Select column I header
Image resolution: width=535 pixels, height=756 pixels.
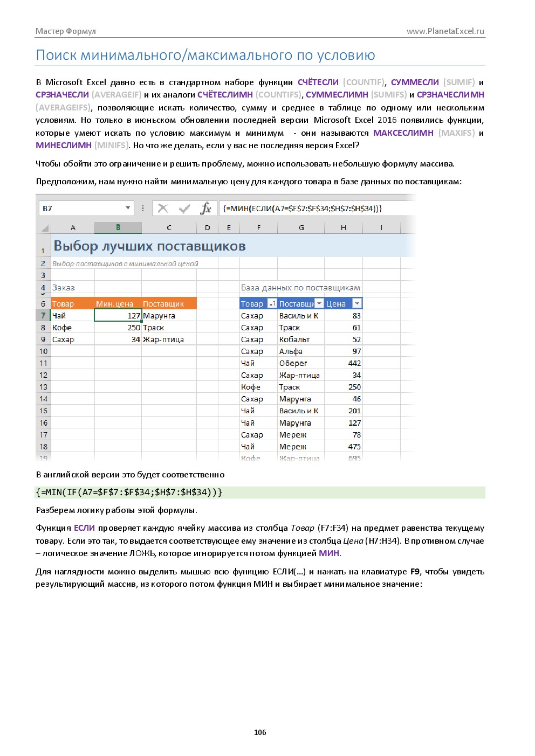(381, 227)
